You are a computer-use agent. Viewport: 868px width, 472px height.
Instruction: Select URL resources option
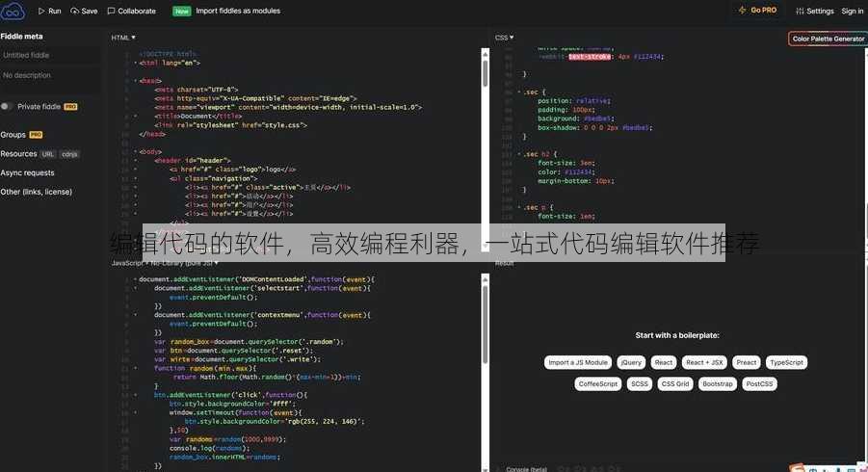[x=47, y=154]
